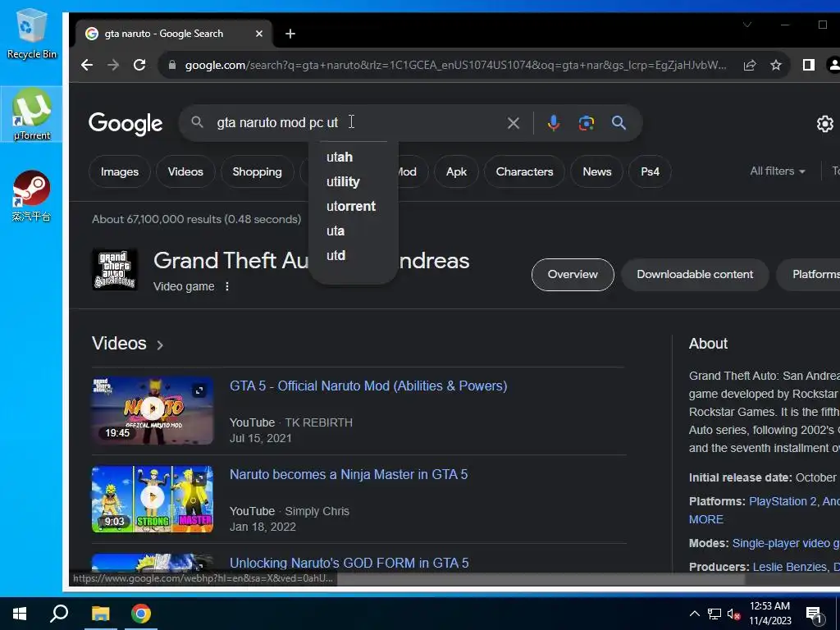Click the Chrome back arrow

pos(87,66)
